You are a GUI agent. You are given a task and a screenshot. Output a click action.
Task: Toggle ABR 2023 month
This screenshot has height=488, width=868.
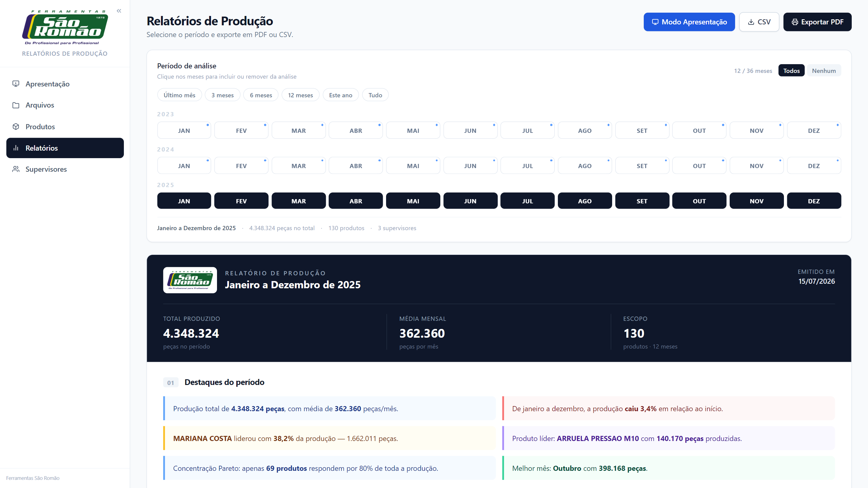(356, 130)
